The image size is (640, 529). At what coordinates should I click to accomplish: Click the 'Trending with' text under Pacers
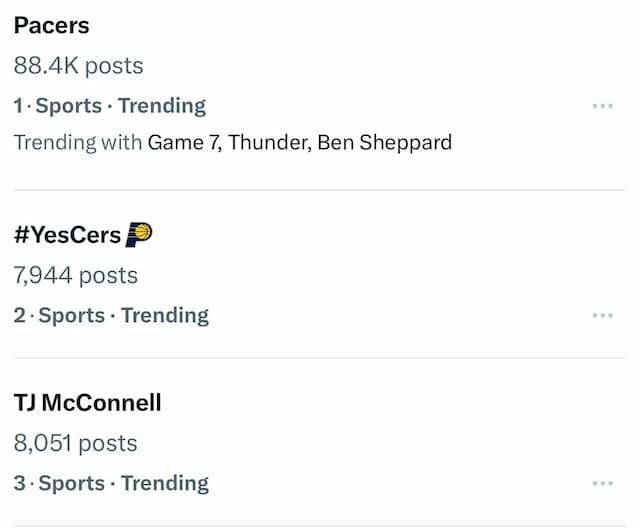coord(78,143)
